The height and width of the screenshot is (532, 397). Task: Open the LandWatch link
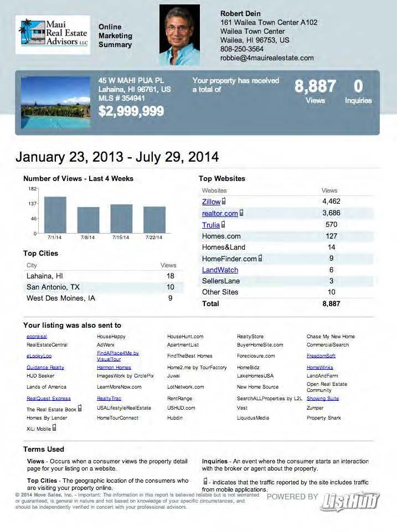pos(220,270)
